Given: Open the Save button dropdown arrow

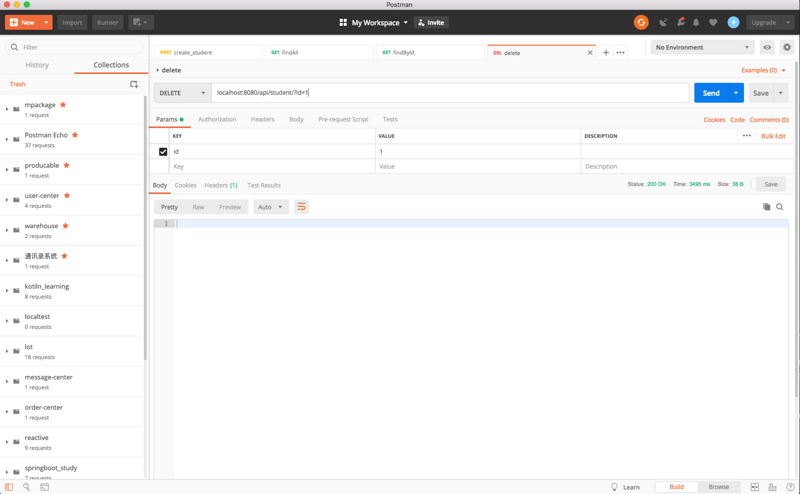Looking at the screenshot, I should click(781, 93).
